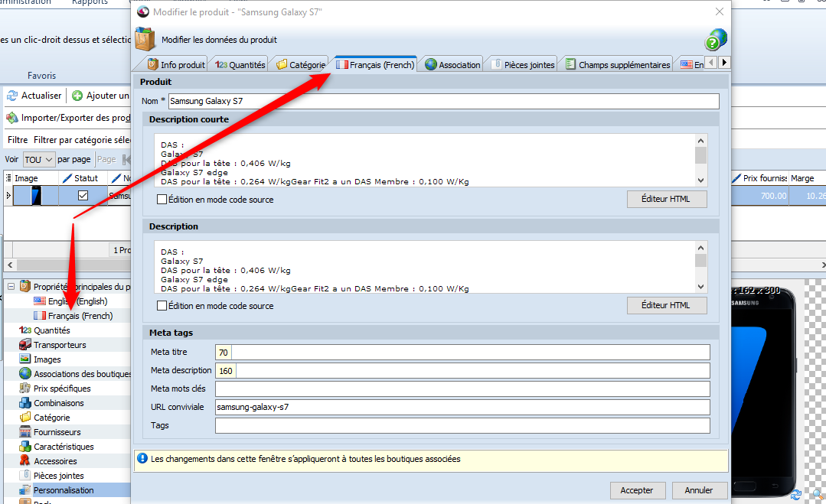Click the Nom input field

(443, 101)
